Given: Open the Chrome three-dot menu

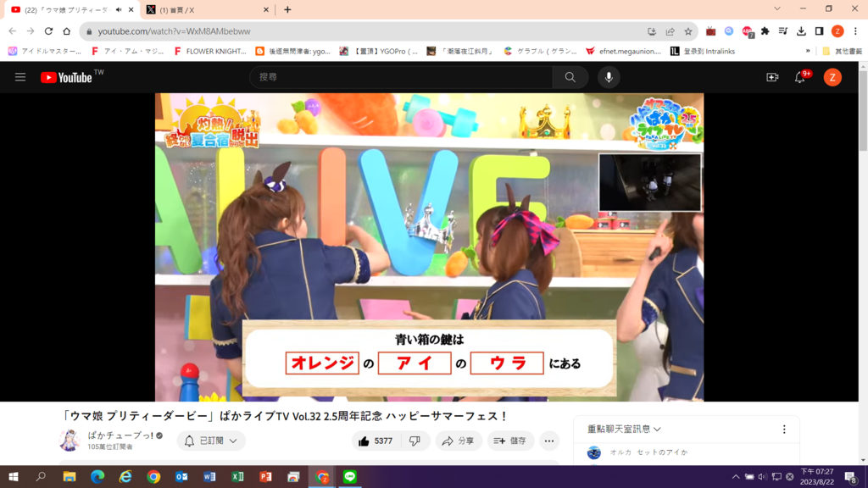Looking at the screenshot, I should (x=855, y=31).
